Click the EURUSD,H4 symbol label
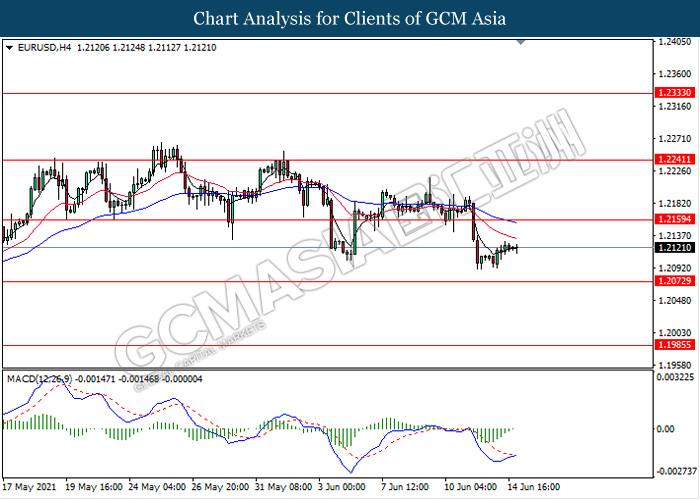 44,48
